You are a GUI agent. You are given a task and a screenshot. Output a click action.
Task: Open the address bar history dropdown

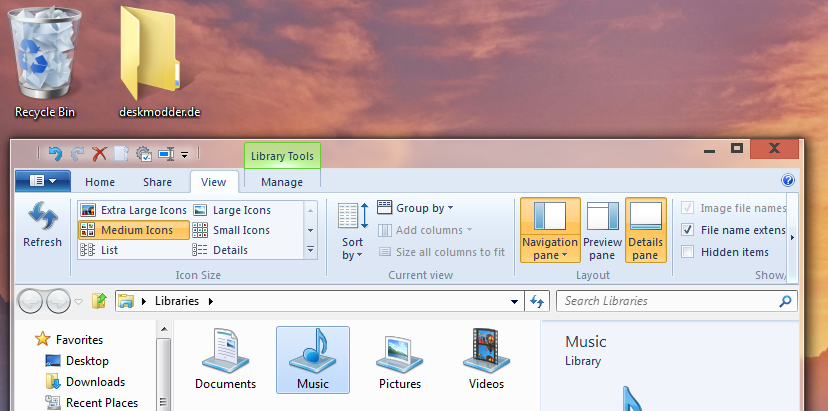[514, 302]
